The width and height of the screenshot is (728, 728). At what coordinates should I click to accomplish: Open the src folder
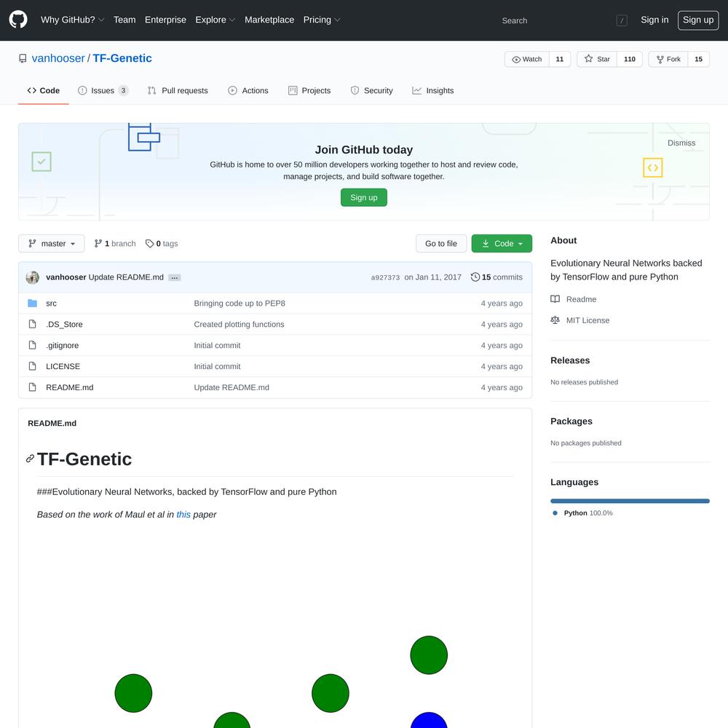pos(51,303)
